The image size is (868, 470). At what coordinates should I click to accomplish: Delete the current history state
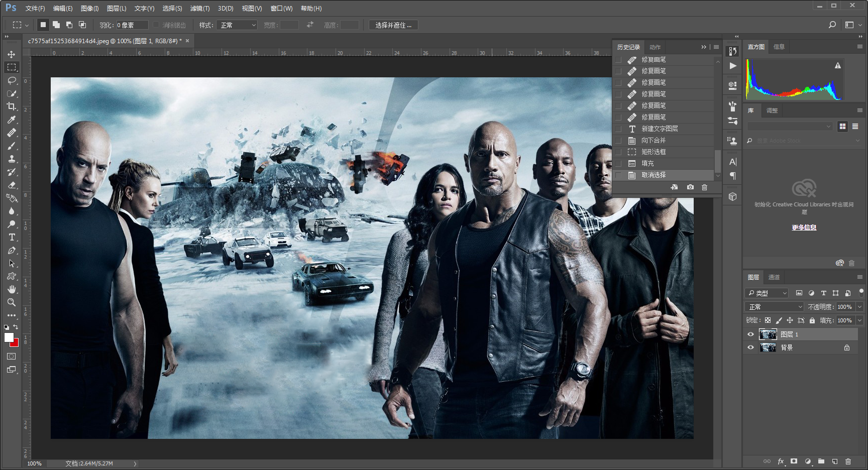705,187
